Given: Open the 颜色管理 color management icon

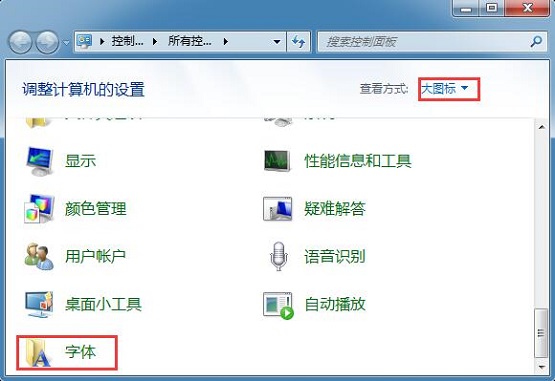Looking at the screenshot, I should point(39,209).
